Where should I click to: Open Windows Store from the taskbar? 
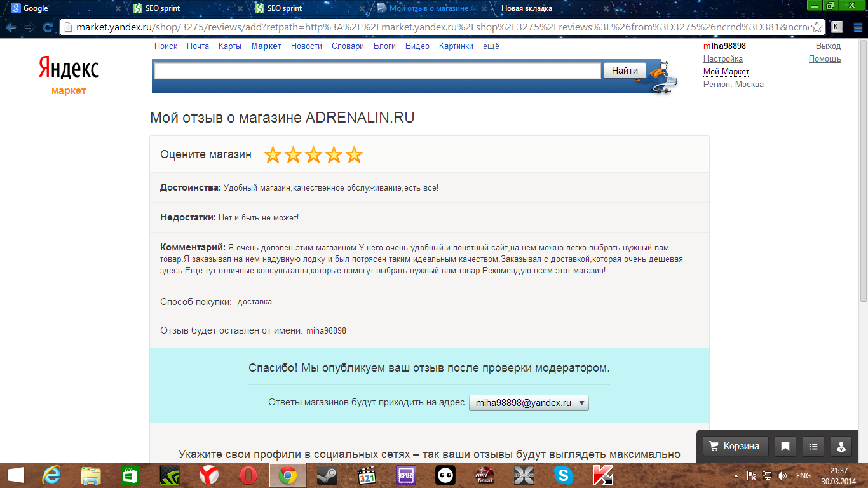click(130, 475)
